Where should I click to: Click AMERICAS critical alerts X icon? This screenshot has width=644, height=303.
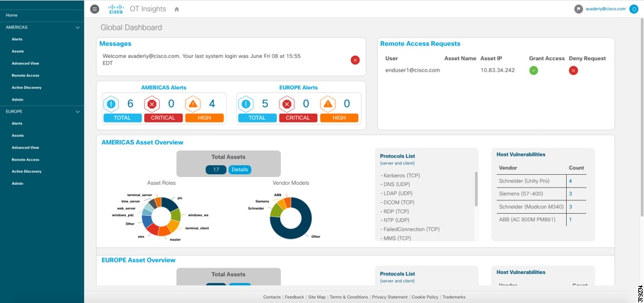click(151, 104)
